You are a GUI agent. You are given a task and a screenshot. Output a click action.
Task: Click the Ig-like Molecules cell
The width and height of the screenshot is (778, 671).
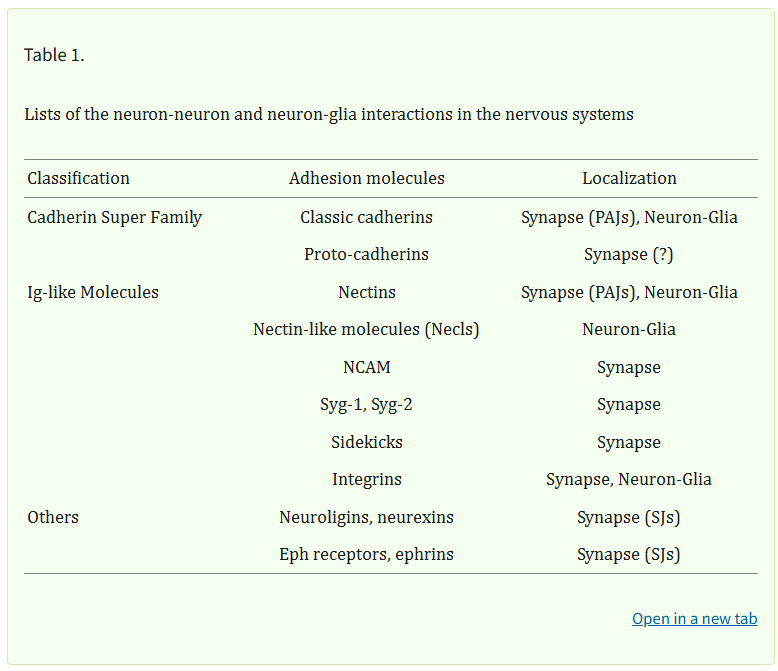(93, 292)
